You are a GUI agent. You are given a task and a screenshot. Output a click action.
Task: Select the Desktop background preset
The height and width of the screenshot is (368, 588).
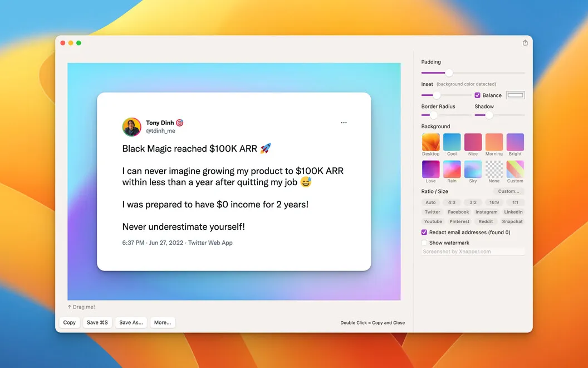pyautogui.click(x=430, y=142)
